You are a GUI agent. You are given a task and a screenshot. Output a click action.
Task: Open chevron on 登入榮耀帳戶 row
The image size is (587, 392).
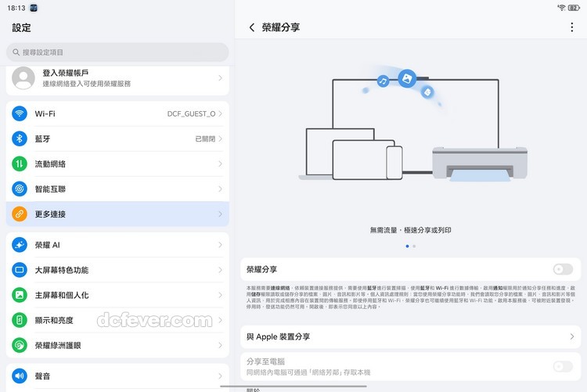point(220,78)
